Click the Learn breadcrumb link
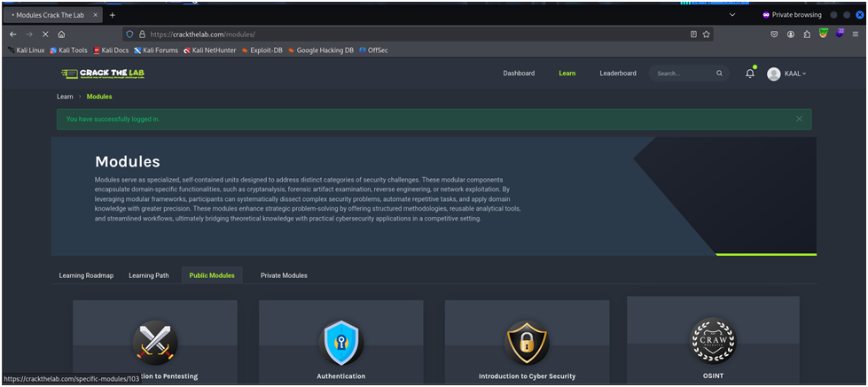 pyautogui.click(x=65, y=97)
